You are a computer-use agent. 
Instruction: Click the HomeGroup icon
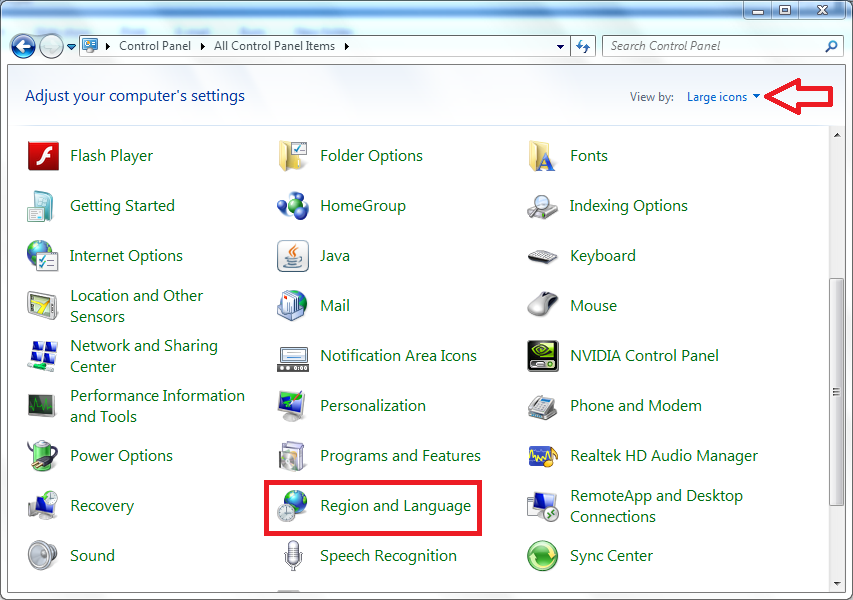292,206
